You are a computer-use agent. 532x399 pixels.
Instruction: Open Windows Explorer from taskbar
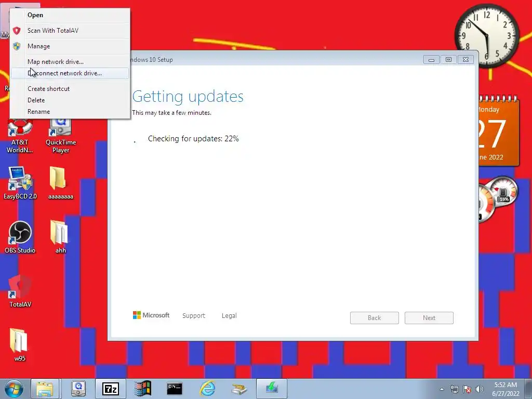coord(45,389)
